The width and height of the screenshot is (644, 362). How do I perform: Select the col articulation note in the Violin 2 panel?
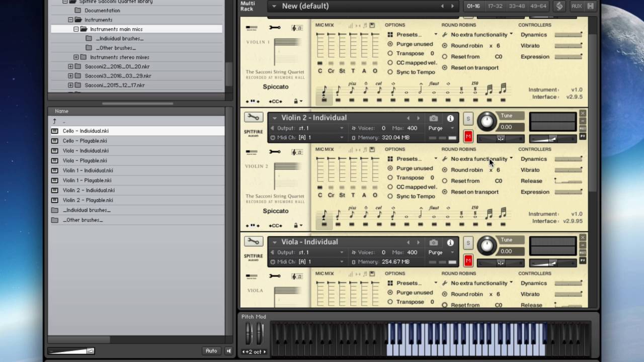click(x=379, y=215)
